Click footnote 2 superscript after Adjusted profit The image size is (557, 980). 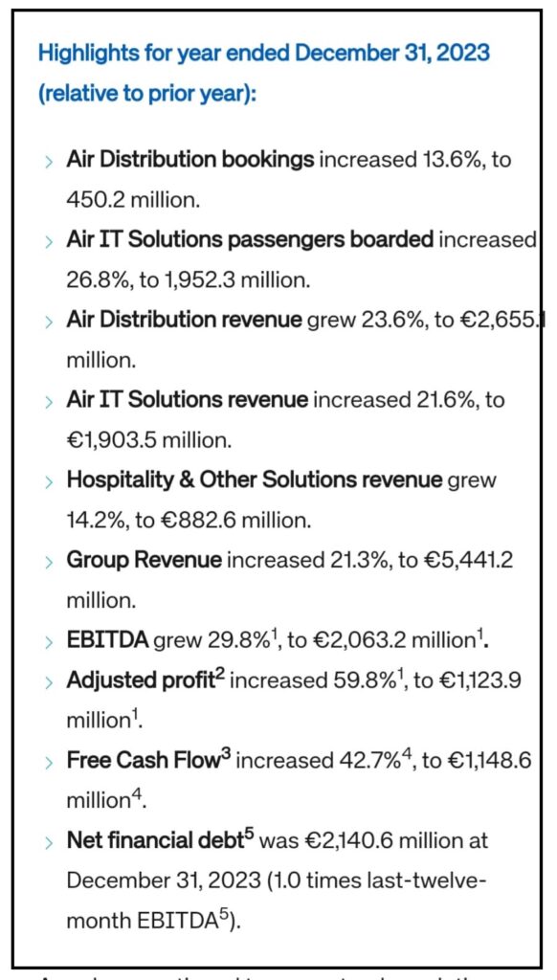pos(220,675)
